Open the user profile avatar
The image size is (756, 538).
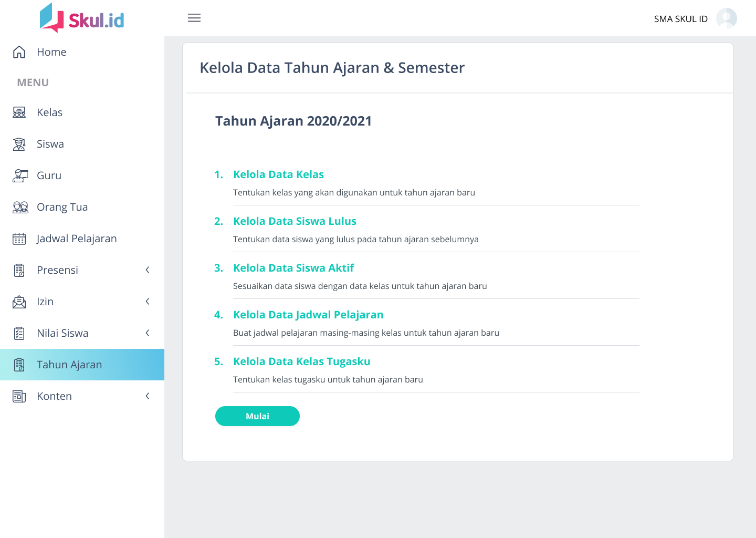point(727,18)
